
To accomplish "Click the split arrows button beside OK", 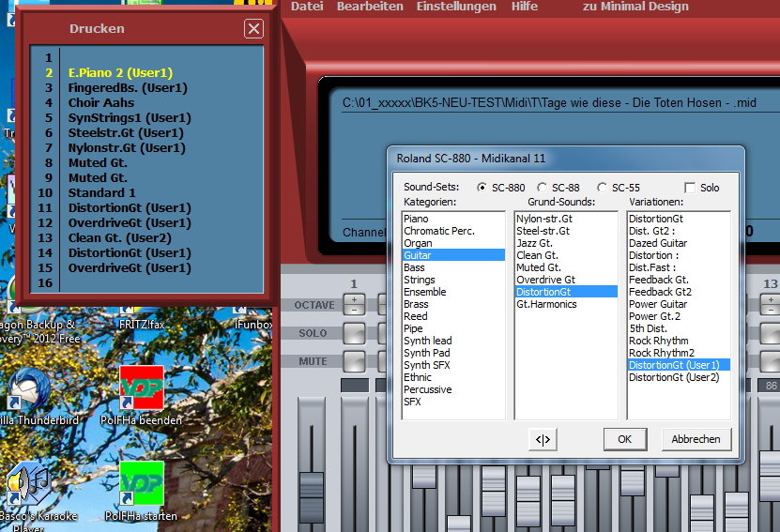I will 543,438.
